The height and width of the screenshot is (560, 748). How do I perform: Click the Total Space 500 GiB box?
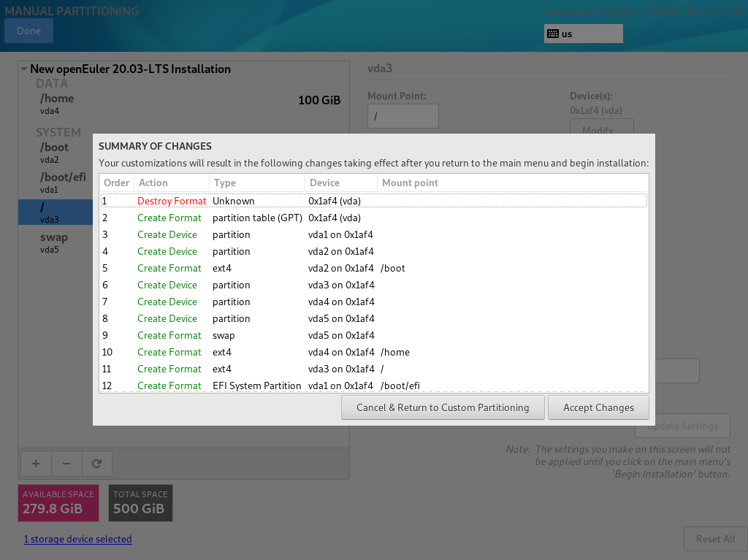tap(140, 503)
